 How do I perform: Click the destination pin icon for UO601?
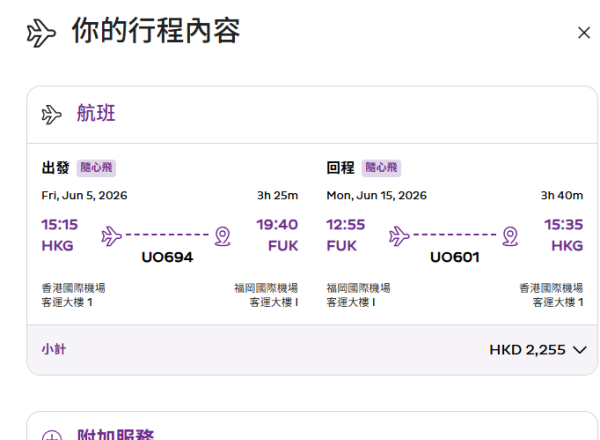pyautogui.click(x=510, y=236)
